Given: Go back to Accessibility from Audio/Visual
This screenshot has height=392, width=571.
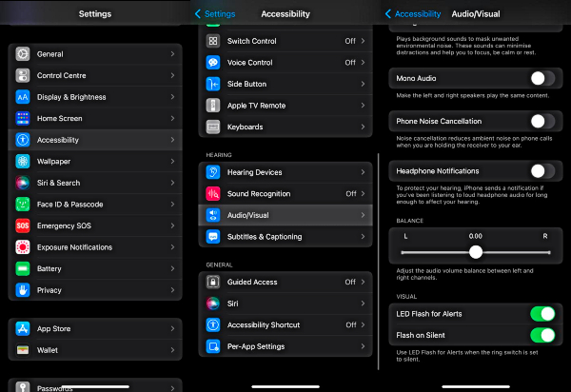Looking at the screenshot, I should coord(413,14).
